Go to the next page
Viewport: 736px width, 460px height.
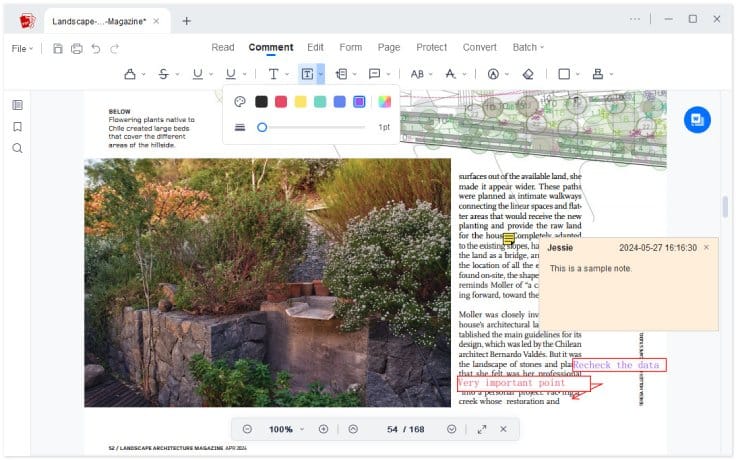pos(452,429)
